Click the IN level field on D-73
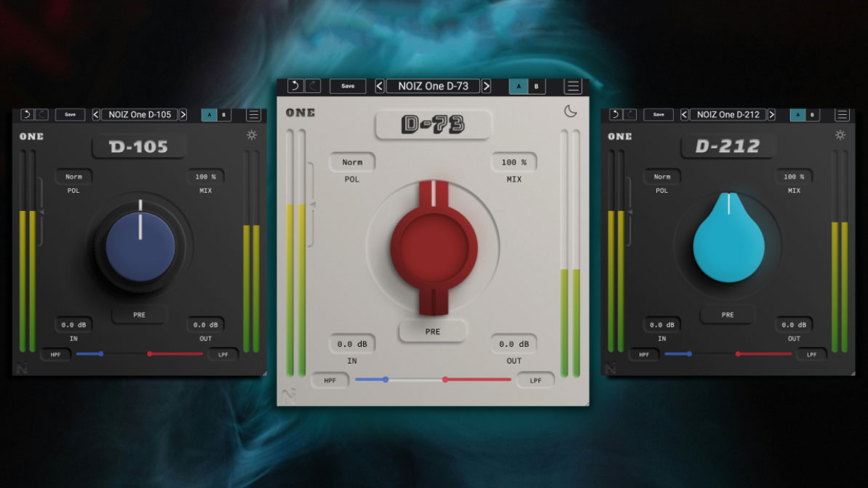This screenshot has height=488, width=868. tap(351, 343)
